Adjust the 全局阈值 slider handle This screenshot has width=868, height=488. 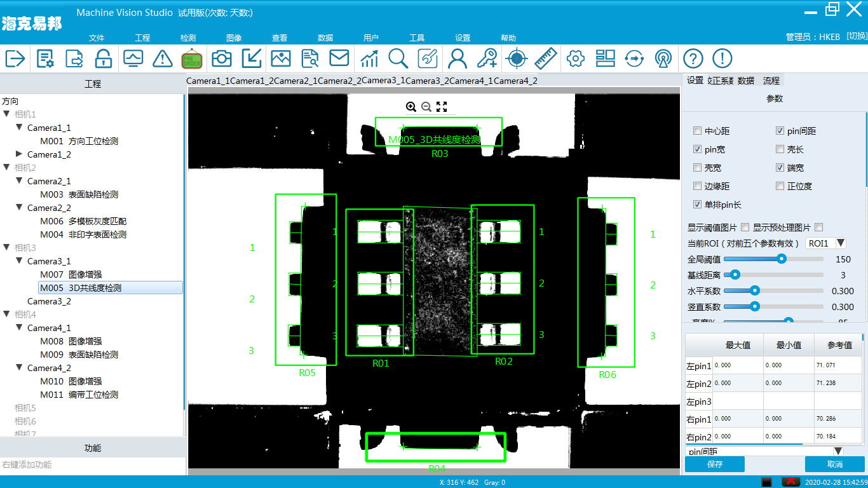(x=782, y=259)
